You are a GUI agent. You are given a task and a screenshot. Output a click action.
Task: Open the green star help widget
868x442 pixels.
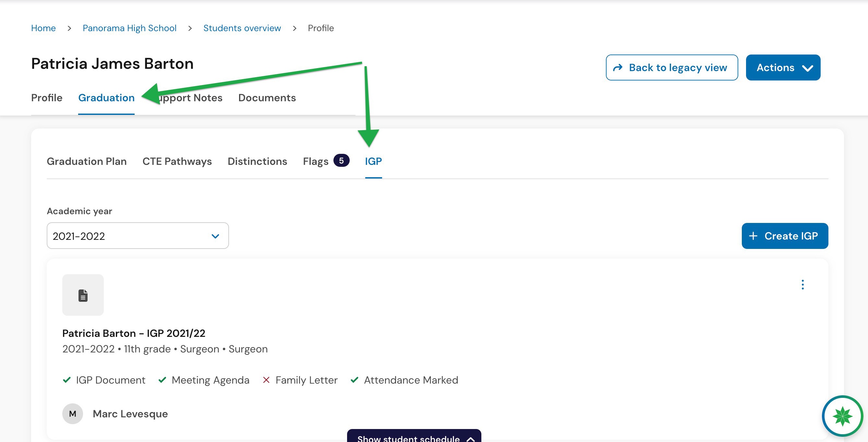point(842,416)
